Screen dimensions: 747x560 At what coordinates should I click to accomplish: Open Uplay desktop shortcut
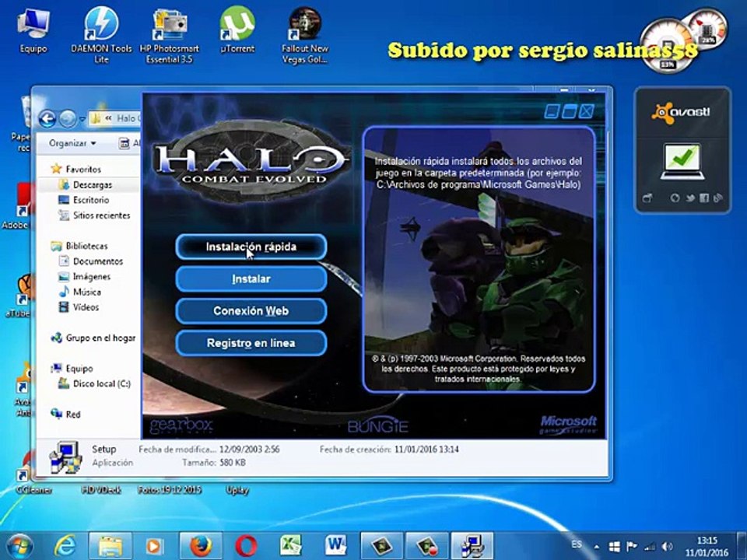click(237, 490)
